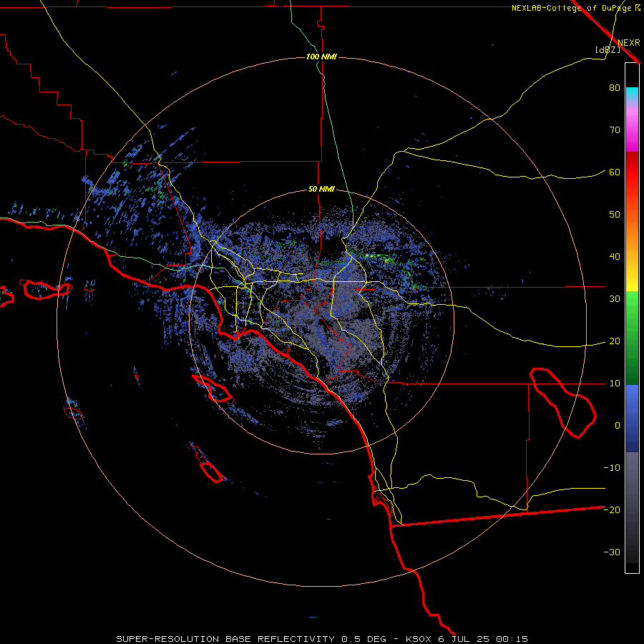Click the 50 NMI range ring label
The height and width of the screenshot is (644, 644).
point(321,190)
